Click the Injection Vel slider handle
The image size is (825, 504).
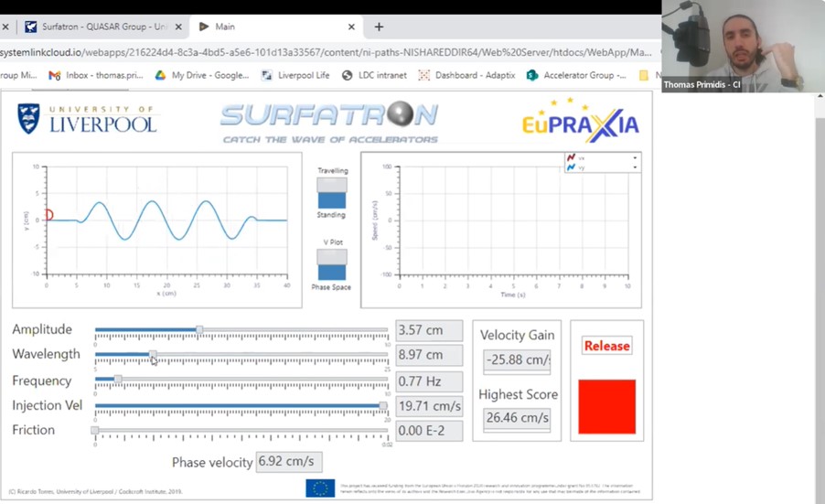pos(383,405)
